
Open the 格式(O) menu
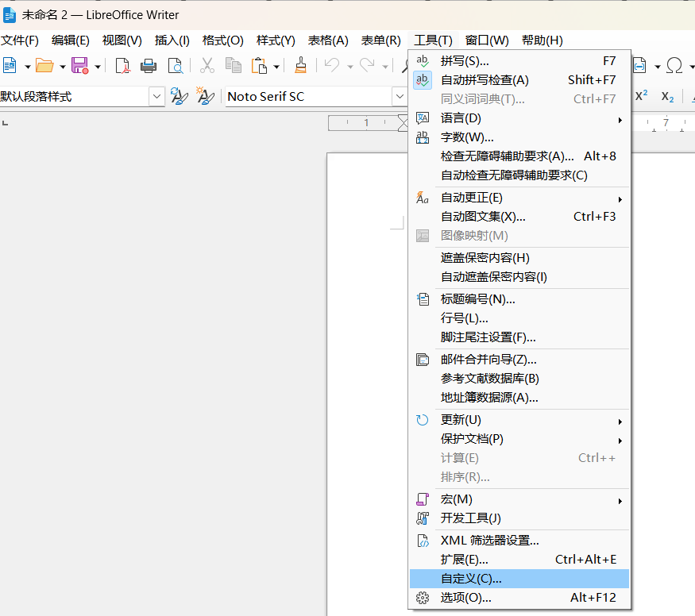coord(223,40)
